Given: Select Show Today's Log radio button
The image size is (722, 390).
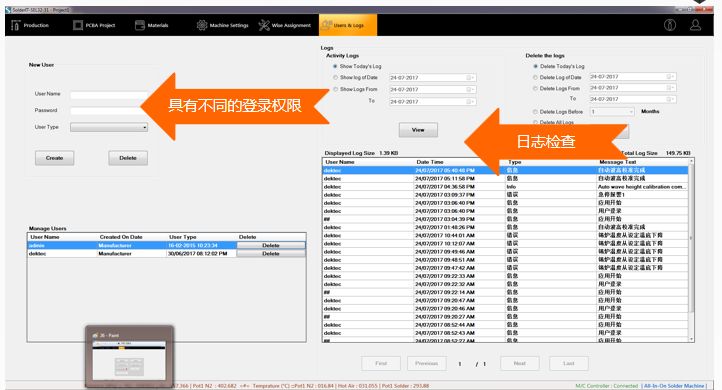Looking at the screenshot, I should [335, 66].
